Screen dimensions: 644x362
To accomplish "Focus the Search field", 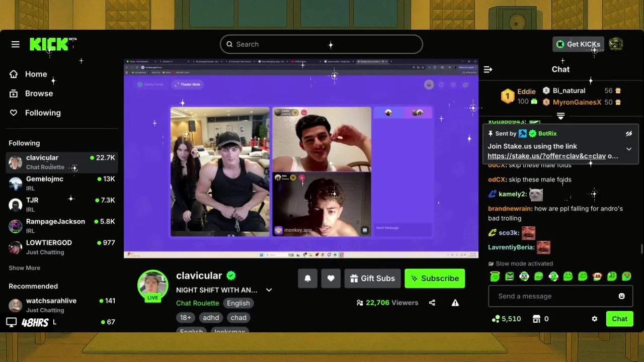I will pos(321,44).
